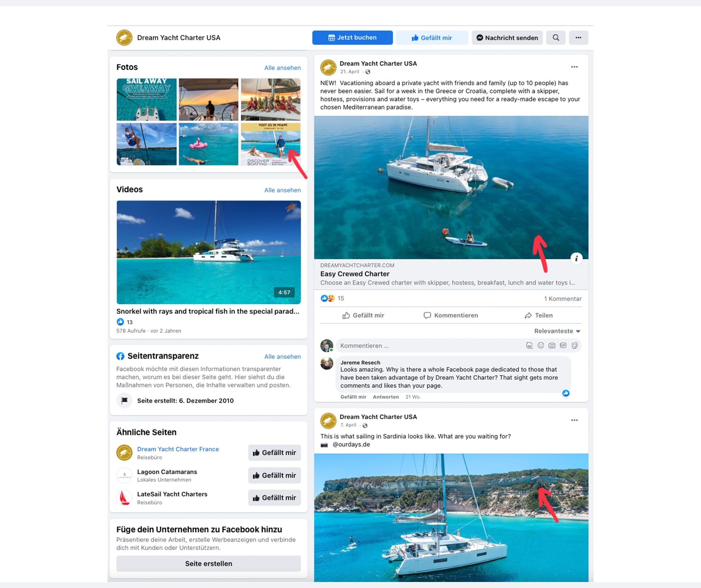Click the LateSail Yacht Charters name
Viewport: 701px width, 588px height.
pos(172,494)
